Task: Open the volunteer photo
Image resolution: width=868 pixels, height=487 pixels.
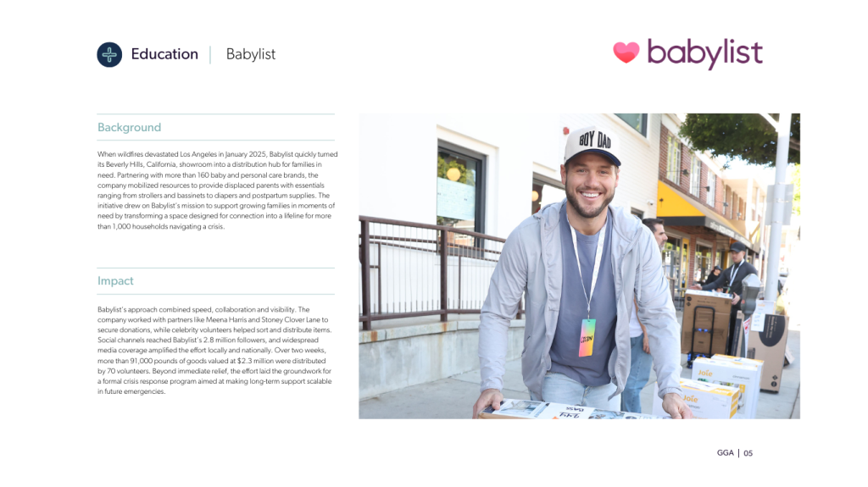Action: (579, 266)
